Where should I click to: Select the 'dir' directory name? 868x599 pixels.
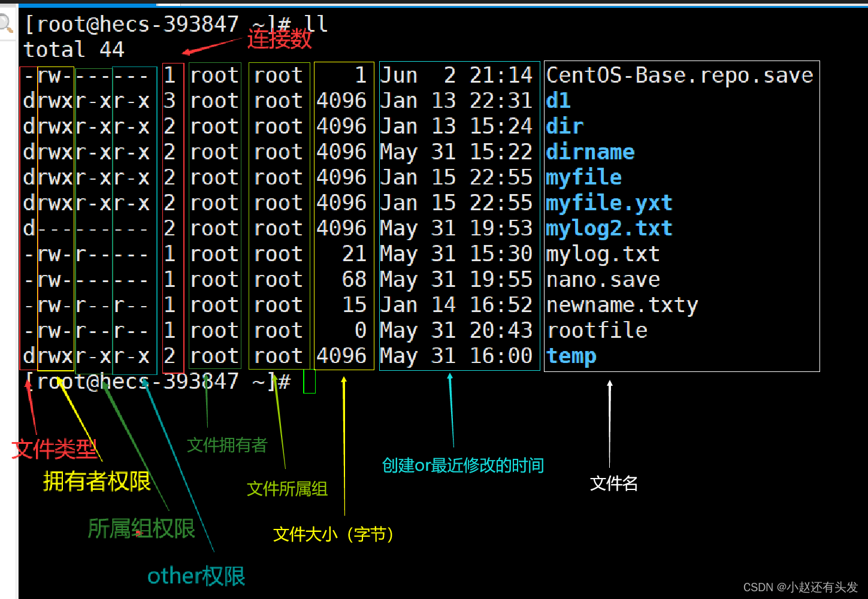pos(565,126)
